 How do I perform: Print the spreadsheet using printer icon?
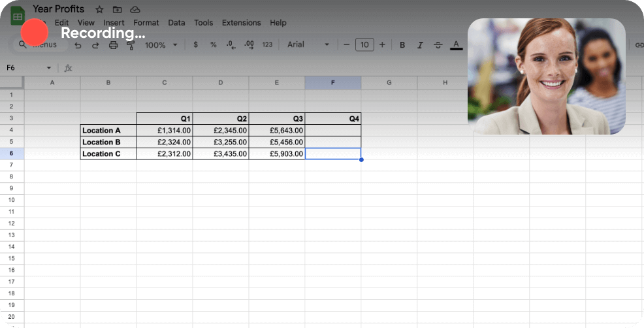[113, 45]
